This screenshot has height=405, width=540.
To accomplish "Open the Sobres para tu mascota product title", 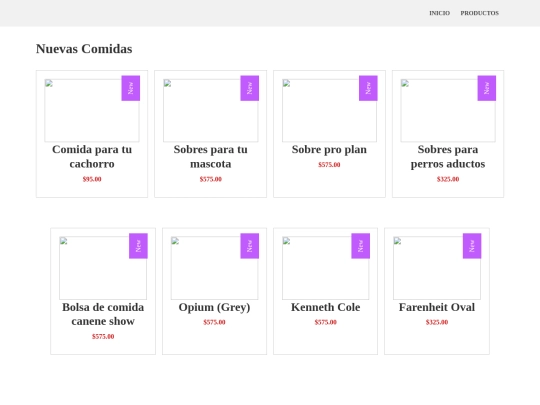I will click(210, 157).
